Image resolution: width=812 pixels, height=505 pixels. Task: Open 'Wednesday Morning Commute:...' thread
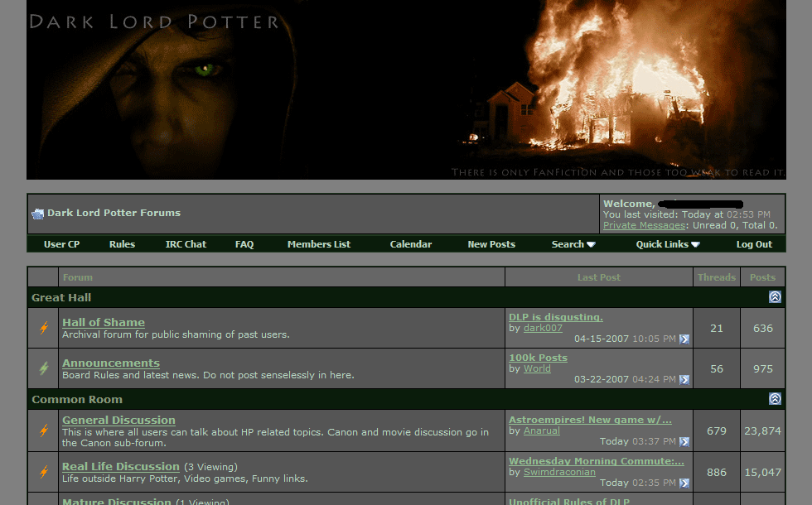tap(597, 461)
